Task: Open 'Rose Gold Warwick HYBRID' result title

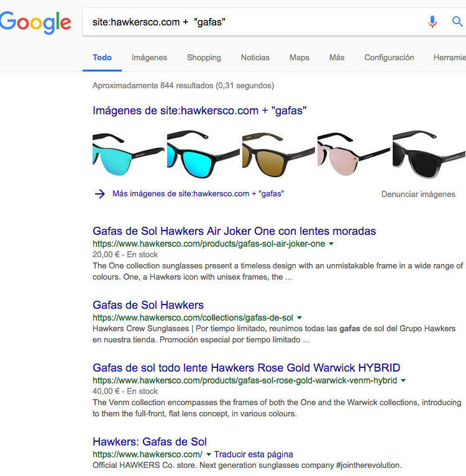Action: (x=246, y=368)
